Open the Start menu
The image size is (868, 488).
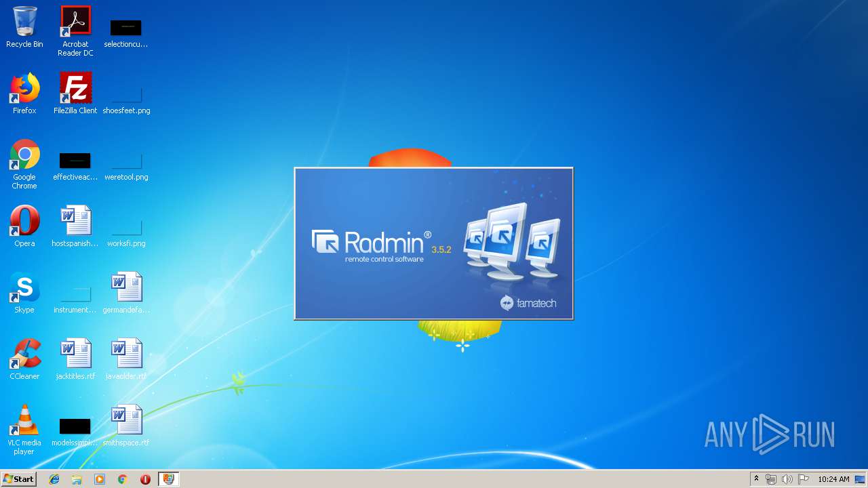click(x=18, y=479)
